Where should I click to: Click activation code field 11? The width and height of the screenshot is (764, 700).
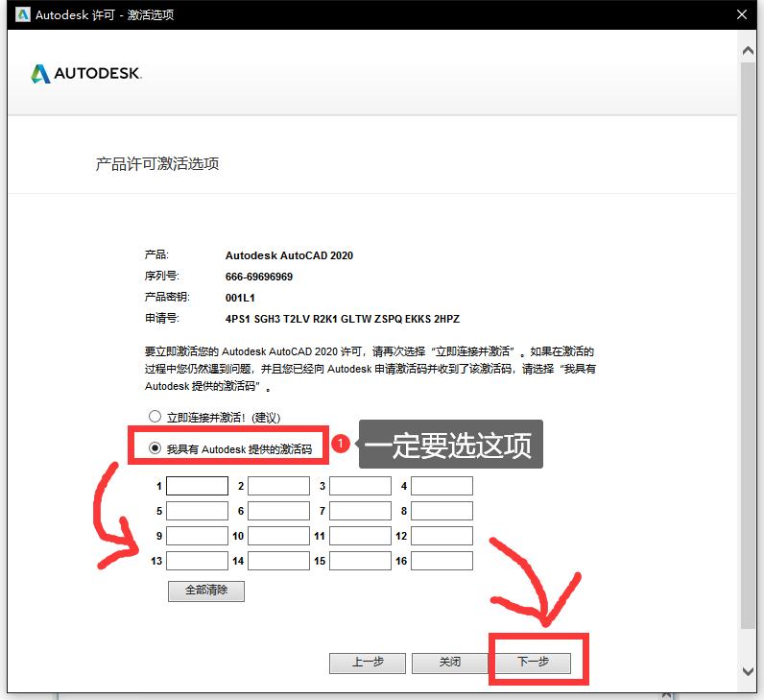click(x=360, y=536)
